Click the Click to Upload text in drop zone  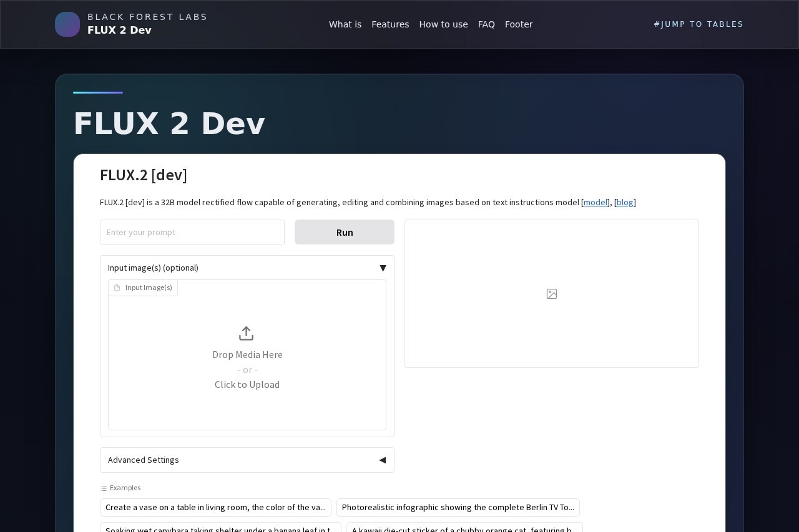click(x=247, y=384)
